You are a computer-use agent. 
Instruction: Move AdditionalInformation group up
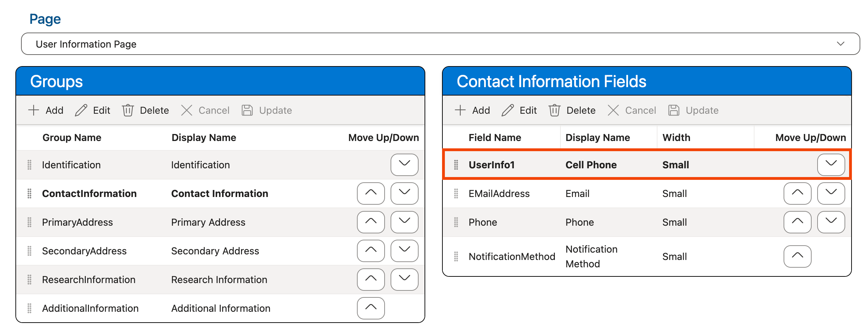[371, 308]
